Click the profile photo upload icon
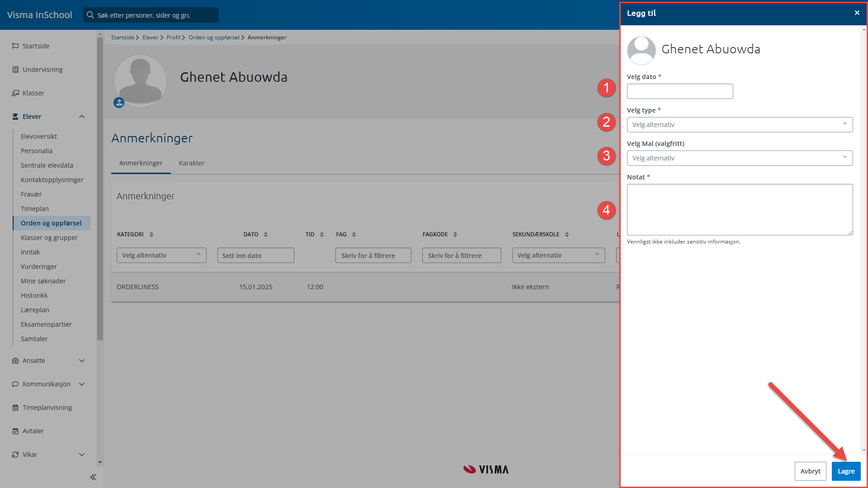Viewport: 868px width, 488px height. click(119, 103)
